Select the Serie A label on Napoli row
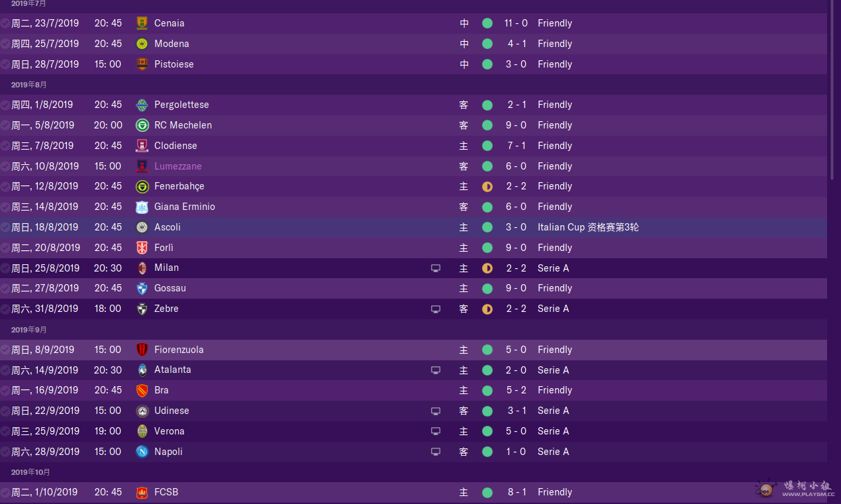Viewport: 841px width, 504px height. pos(553,452)
